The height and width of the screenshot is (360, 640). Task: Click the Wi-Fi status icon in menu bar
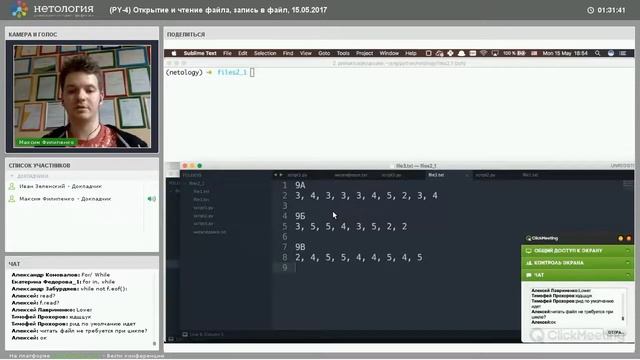click(x=484, y=53)
